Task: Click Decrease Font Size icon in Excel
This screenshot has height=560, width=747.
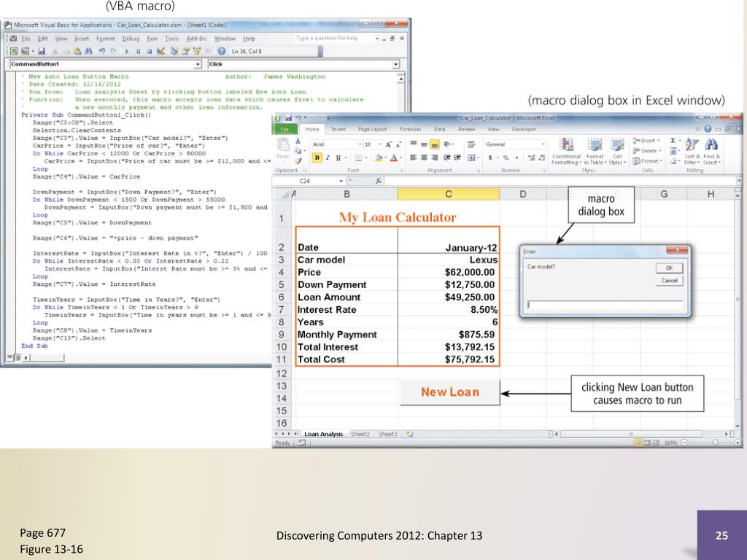Action: (x=398, y=144)
